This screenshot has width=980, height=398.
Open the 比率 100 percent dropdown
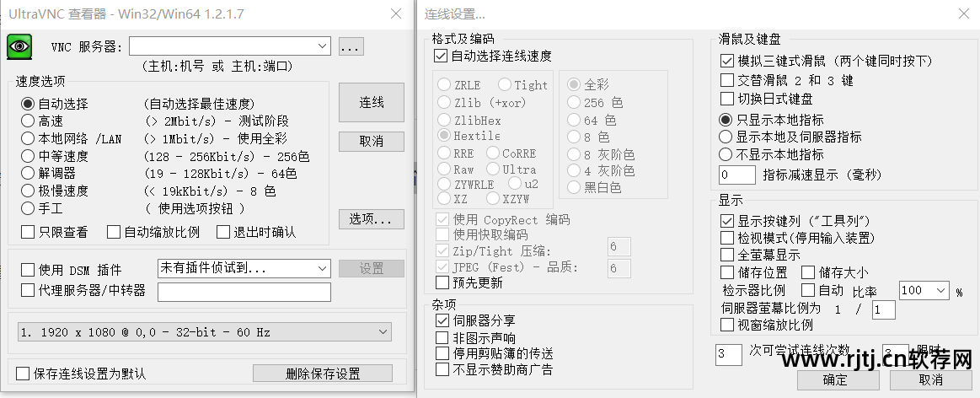[x=924, y=290]
